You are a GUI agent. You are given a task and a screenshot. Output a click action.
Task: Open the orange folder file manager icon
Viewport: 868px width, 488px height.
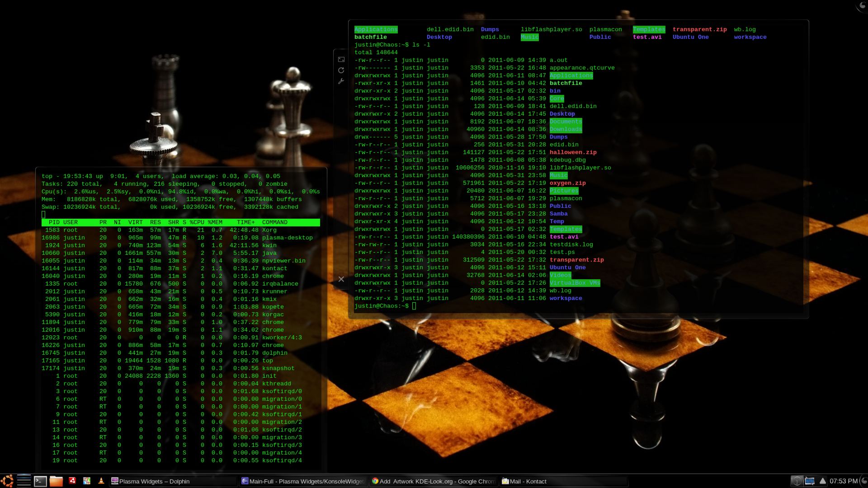56,481
